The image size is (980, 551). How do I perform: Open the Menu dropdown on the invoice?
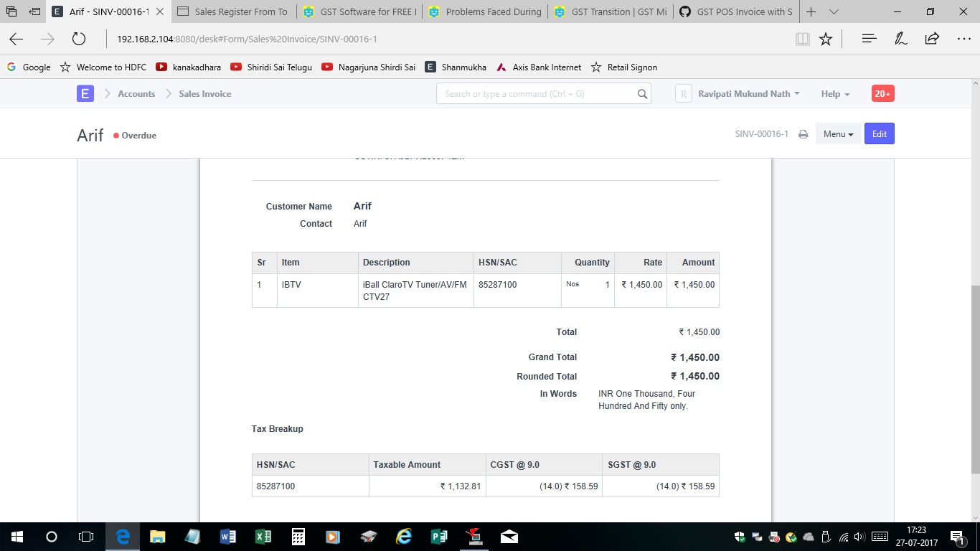[838, 133]
